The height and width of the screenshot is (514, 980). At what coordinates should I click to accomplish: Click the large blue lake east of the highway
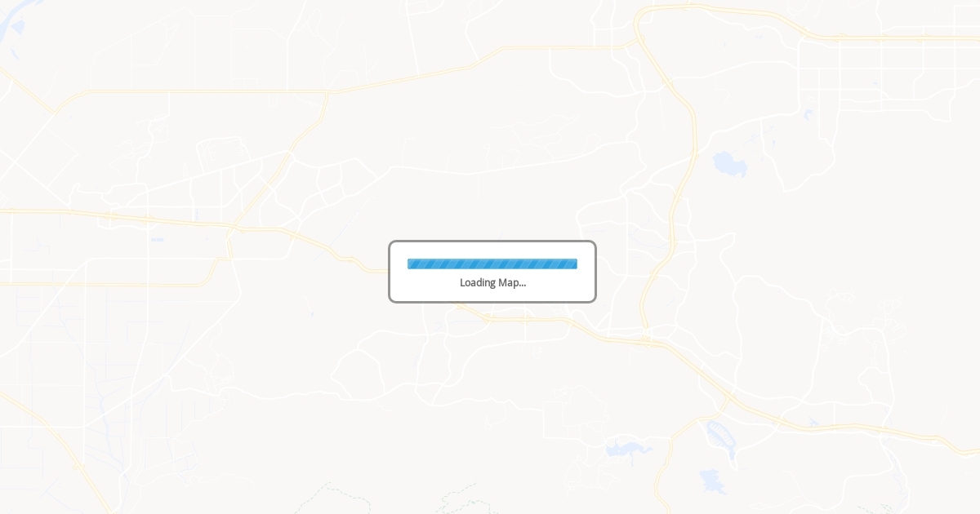(x=729, y=164)
